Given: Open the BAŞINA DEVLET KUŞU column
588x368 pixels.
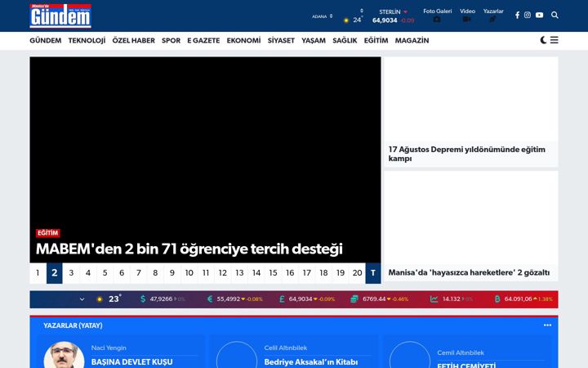Looking at the screenshot, I should (x=132, y=362).
